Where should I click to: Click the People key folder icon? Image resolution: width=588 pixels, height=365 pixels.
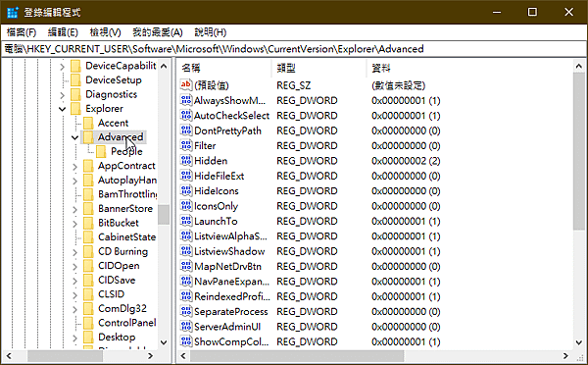click(101, 151)
